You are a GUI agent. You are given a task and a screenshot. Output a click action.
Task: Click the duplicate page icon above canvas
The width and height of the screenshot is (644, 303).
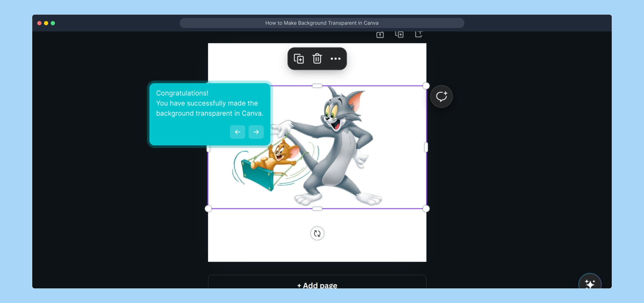coord(399,35)
